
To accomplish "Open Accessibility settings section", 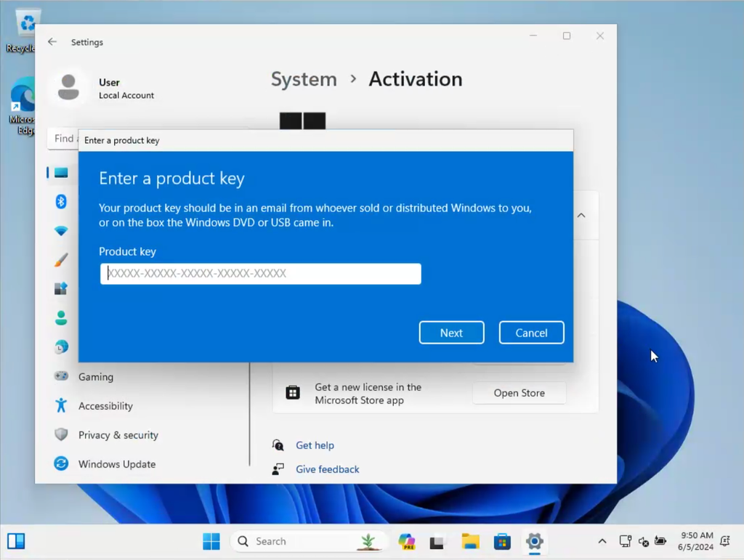I will click(x=105, y=406).
